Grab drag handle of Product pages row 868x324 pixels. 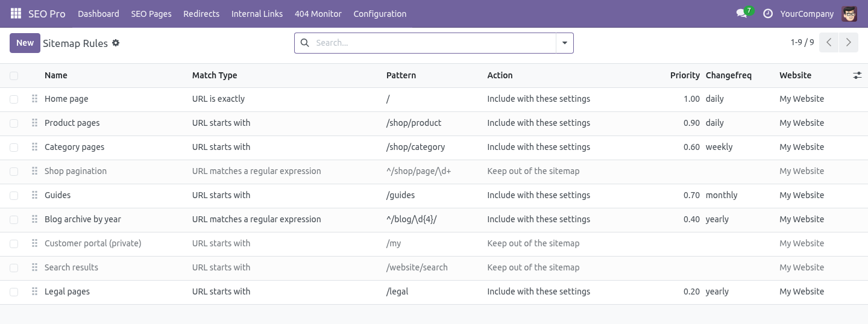coord(34,123)
